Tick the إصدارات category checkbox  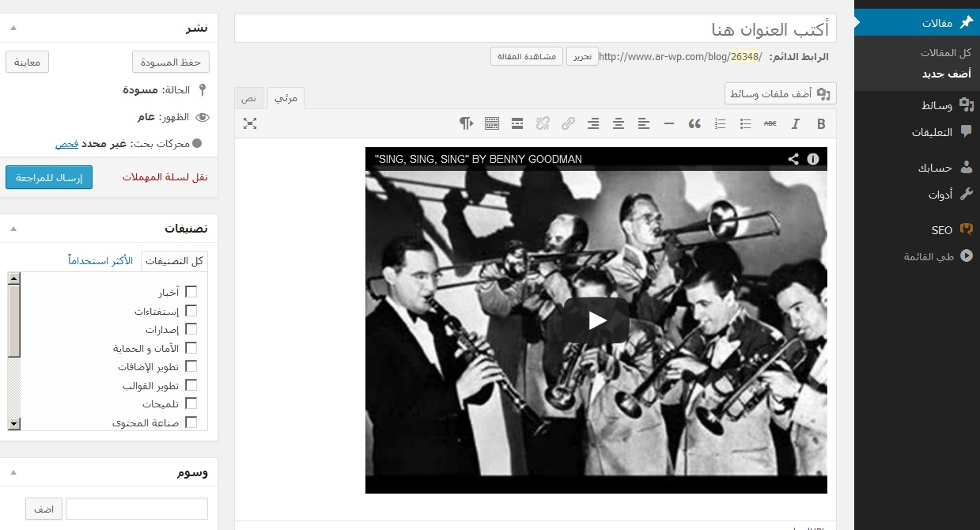tap(191, 329)
